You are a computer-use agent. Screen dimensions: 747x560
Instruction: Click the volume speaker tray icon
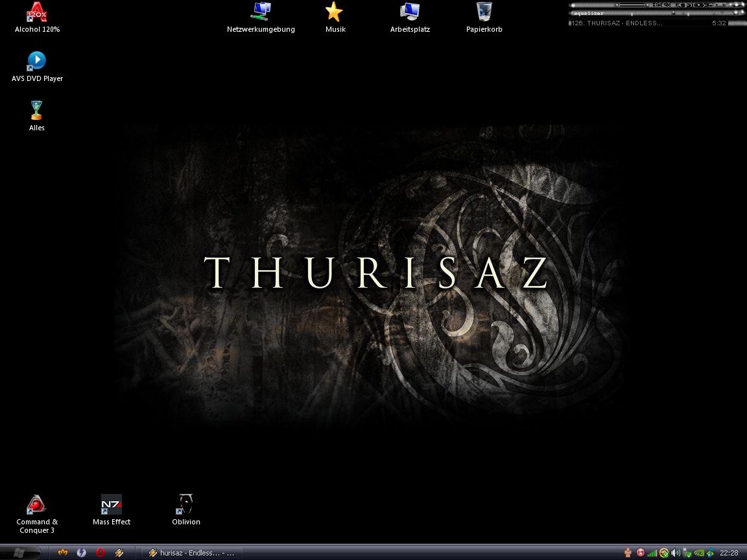point(676,553)
